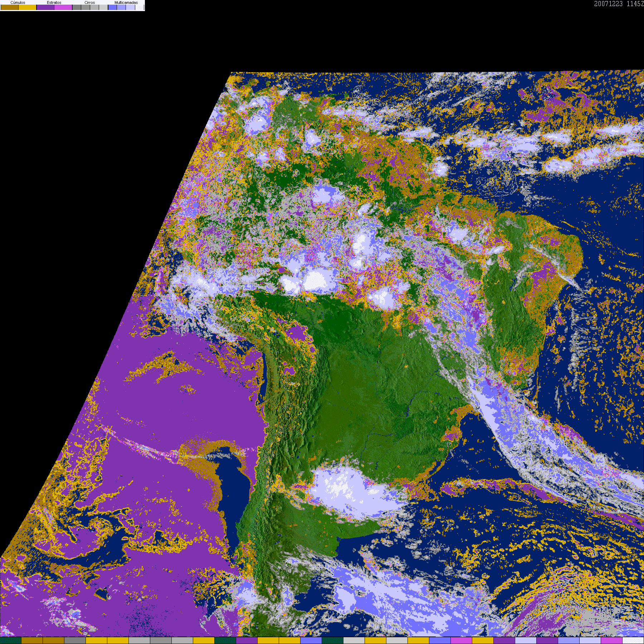Click the white segment ending the bottom color strip

coord(633,640)
